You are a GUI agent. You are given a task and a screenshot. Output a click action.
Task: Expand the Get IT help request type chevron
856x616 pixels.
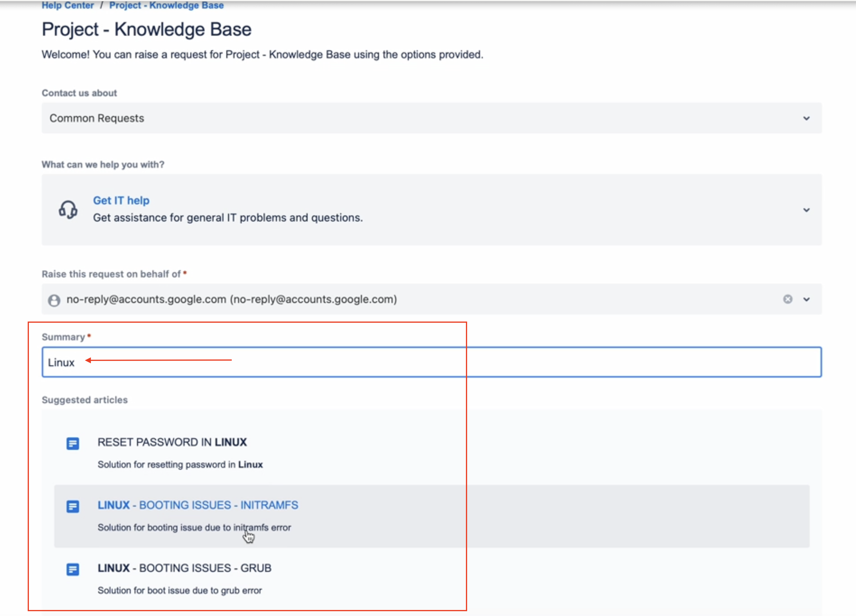coord(806,210)
